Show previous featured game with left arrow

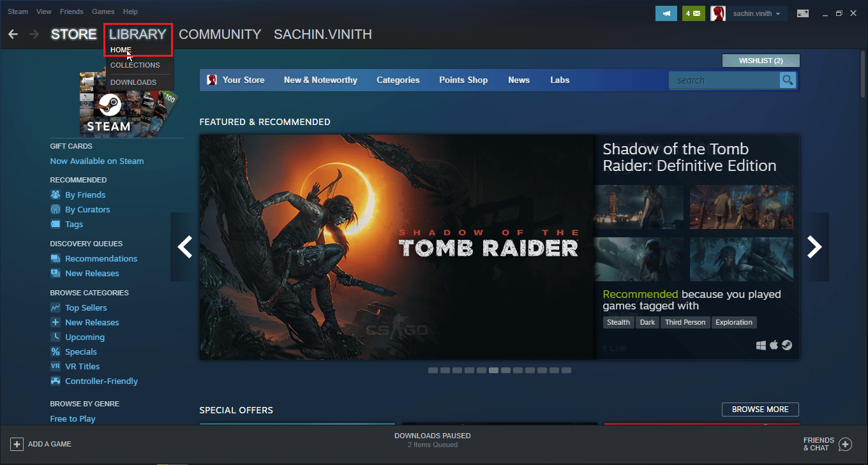(184, 247)
